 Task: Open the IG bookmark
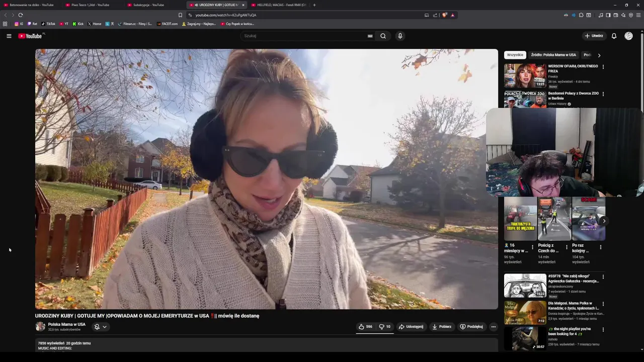coord(19,24)
